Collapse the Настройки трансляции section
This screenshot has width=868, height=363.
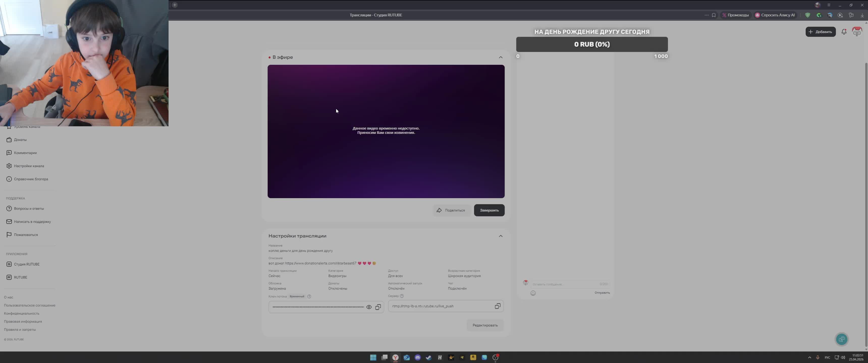pos(500,236)
